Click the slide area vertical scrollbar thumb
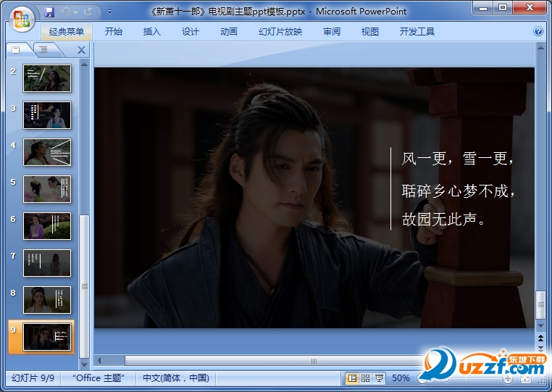The height and width of the screenshot is (392, 552). coord(540,304)
